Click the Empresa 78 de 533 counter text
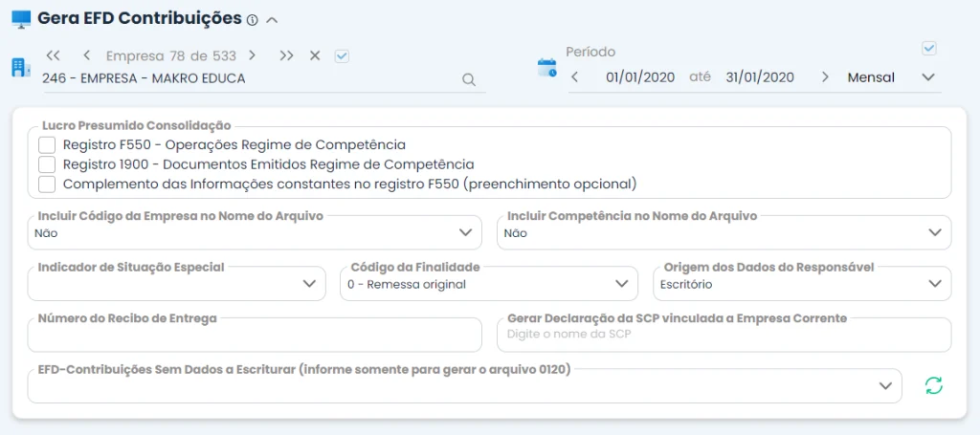 pos(171,56)
